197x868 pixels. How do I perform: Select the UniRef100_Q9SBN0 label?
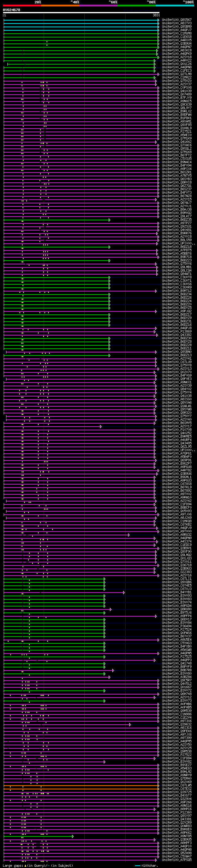point(177,352)
